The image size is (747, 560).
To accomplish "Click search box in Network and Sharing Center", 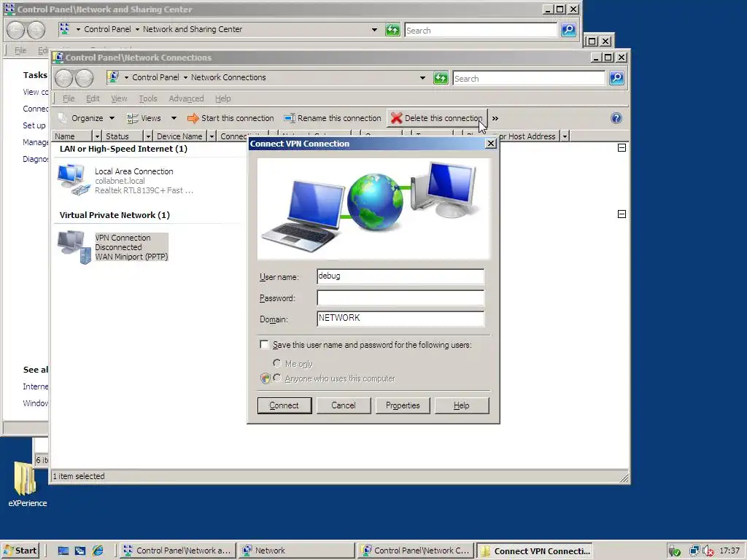I will pyautogui.click(x=481, y=31).
